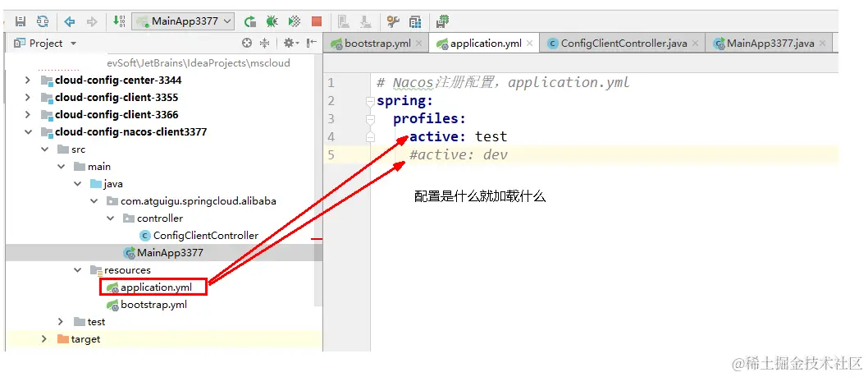Switch to the MainApp3377.java tab
Image resolution: width=868 pixels, height=377 pixels.
(x=770, y=44)
